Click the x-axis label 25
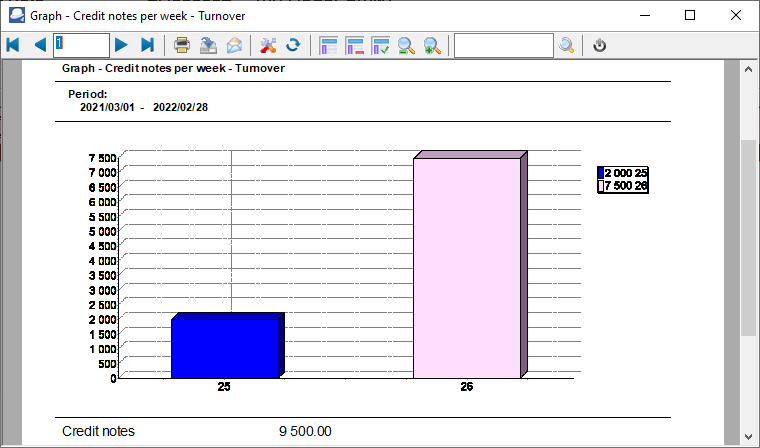Screen dimensions: 760x448 (224, 387)
